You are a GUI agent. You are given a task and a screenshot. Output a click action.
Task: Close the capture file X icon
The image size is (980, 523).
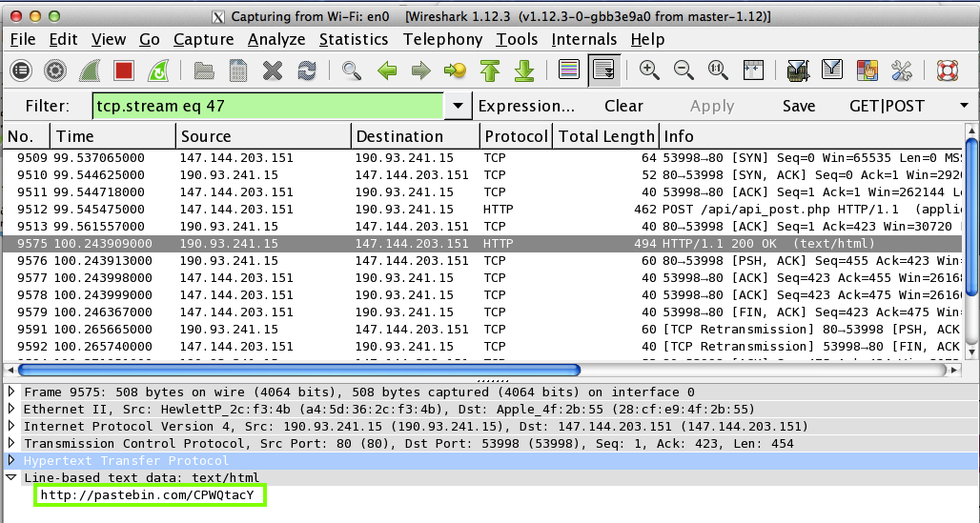tap(273, 70)
